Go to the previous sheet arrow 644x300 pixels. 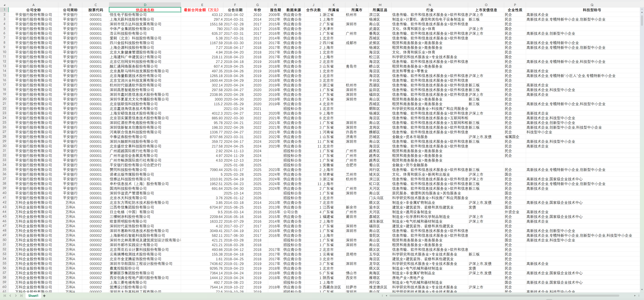(x=10, y=296)
